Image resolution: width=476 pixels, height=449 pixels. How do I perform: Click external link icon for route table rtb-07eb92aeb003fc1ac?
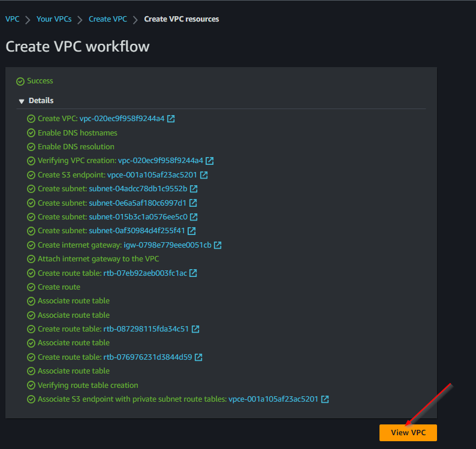pos(193,273)
